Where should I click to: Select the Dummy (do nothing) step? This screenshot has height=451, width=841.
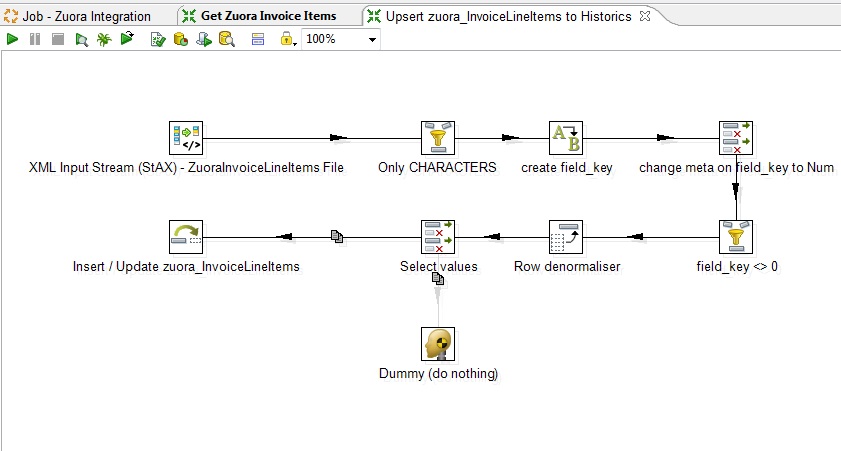click(437, 344)
